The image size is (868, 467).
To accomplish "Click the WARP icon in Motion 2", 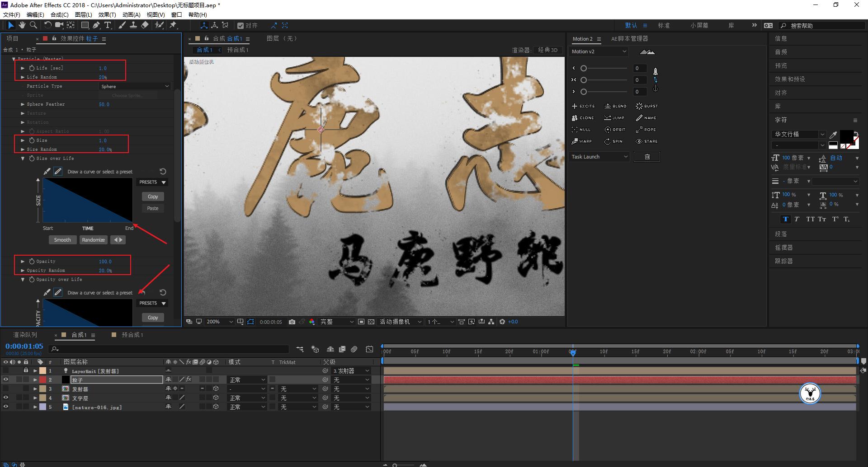I will click(574, 141).
